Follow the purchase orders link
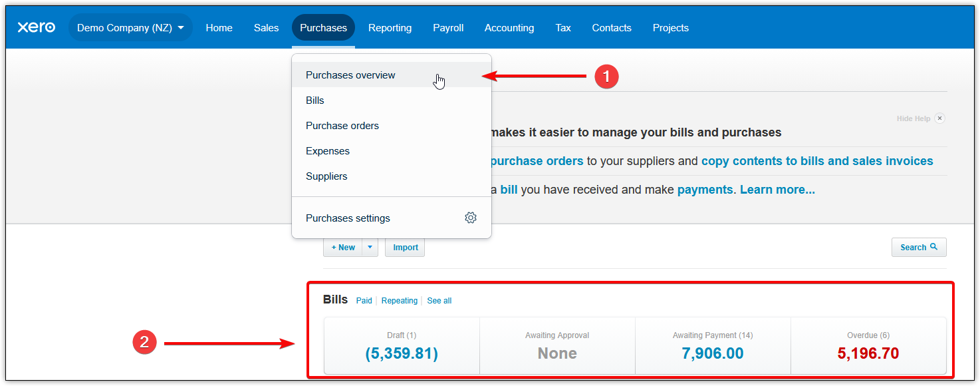This screenshot has width=980, height=386. pyautogui.click(x=537, y=161)
